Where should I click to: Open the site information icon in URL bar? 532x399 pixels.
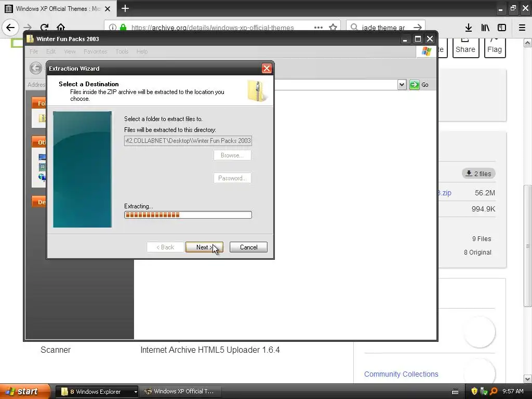pos(113,28)
